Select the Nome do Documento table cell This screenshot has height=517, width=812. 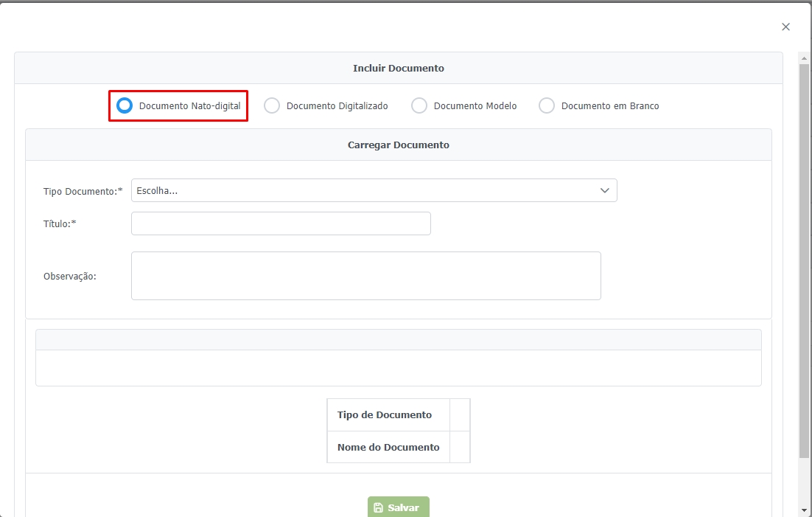pos(388,447)
